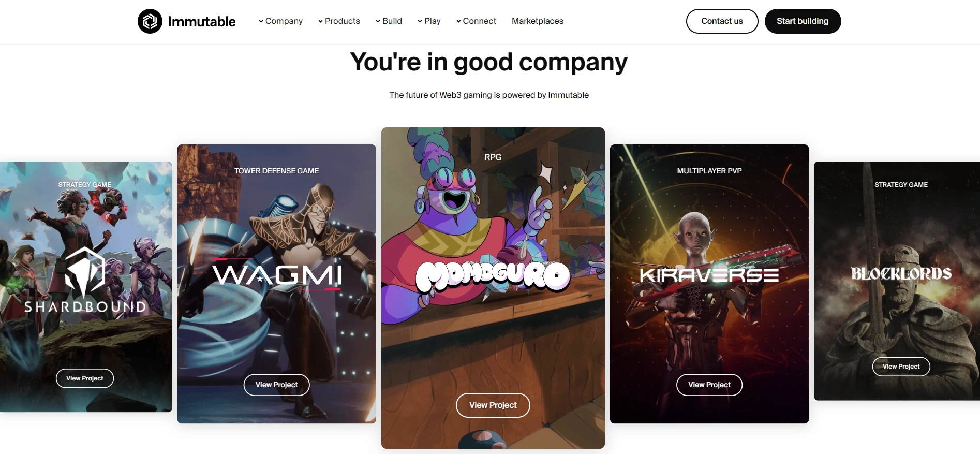
Task: View the Shardbound project
Action: [x=85, y=378]
